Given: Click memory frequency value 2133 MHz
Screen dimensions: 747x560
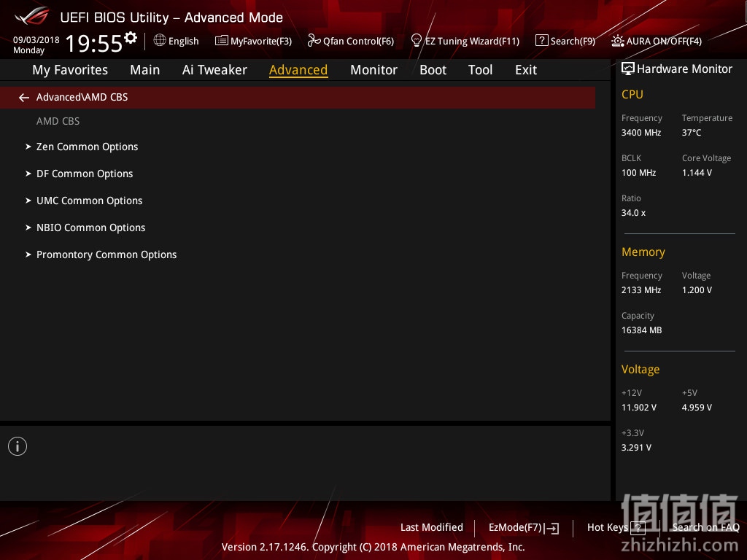Looking at the screenshot, I should tap(640, 290).
